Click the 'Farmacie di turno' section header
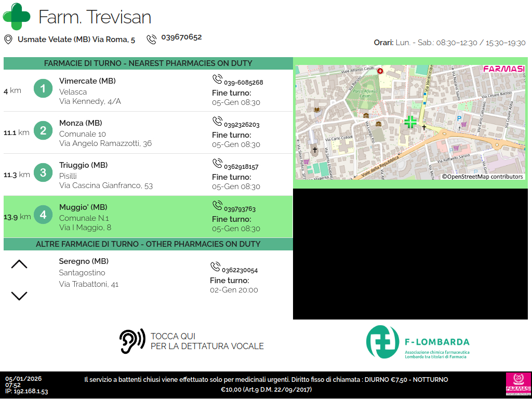Screen dimensions: 532x399 tap(148, 63)
